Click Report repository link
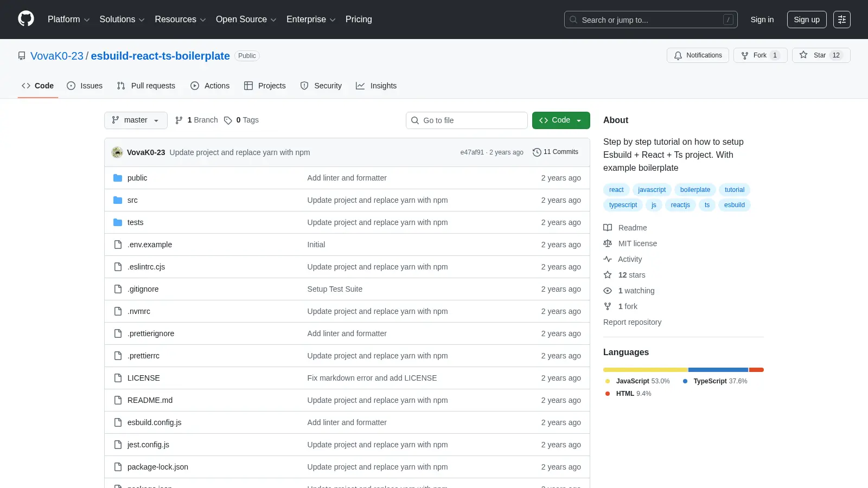868x488 pixels. click(632, 322)
